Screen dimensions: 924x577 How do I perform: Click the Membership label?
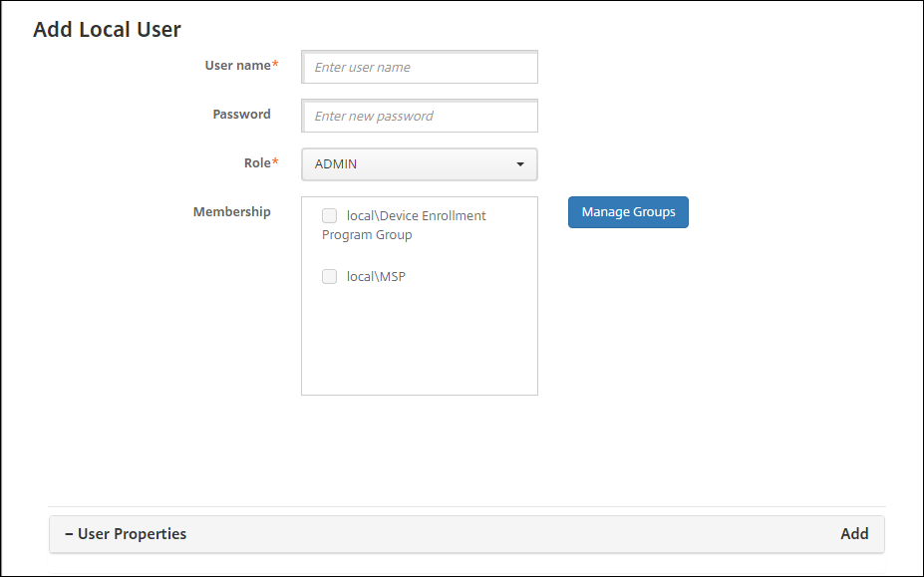231,212
